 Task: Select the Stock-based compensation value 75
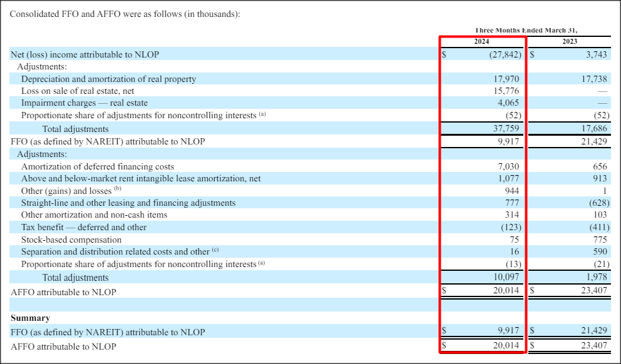tap(515, 240)
